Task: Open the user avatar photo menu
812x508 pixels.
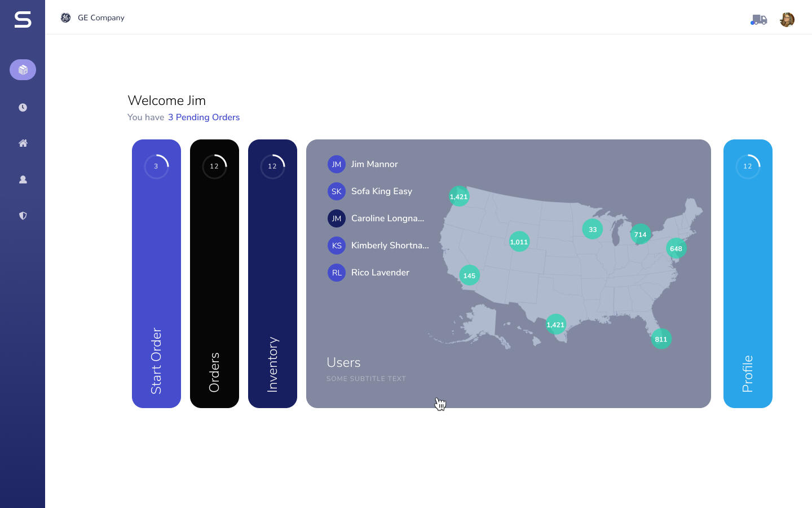Action: pos(787,20)
